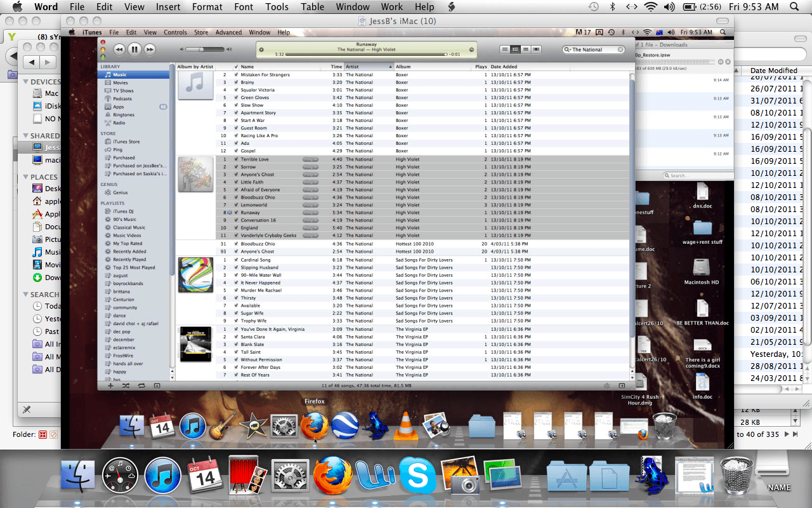The image size is (812, 508).
Task: Select Music in the iTunes library sidebar
Action: (x=133, y=74)
